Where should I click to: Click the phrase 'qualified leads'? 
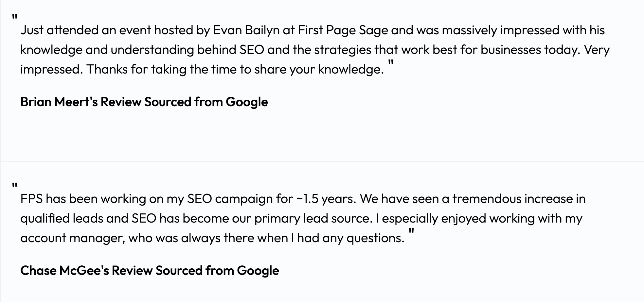click(x=62, y=218)
